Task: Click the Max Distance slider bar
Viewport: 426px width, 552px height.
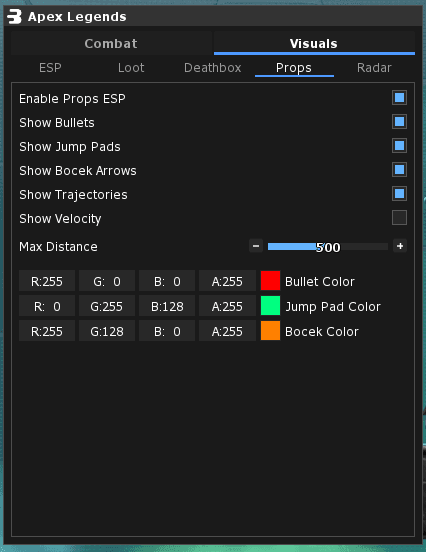Action: pyautogui.click(x=328, y=246)
